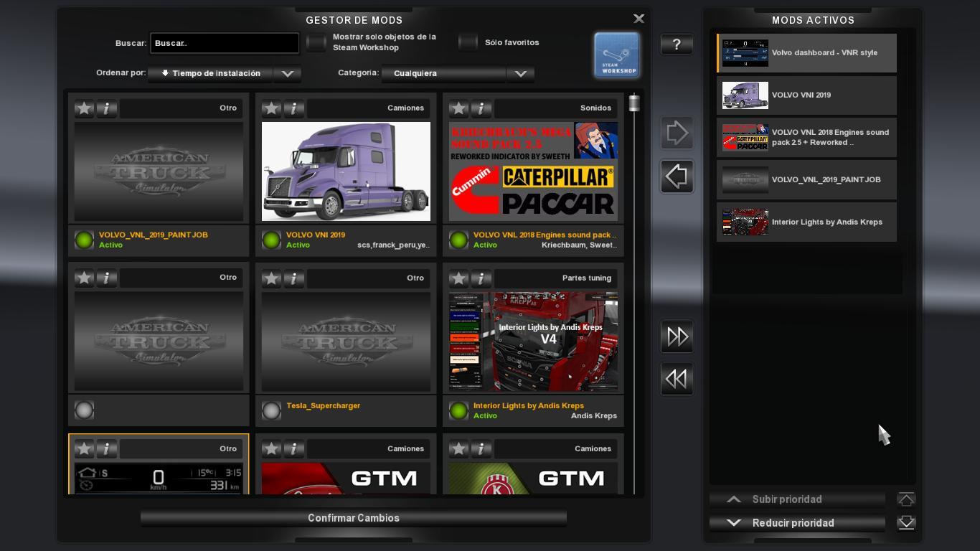Toggle Tesla_Supercharger mod status light
980x551 pixels.
point(271,410)
